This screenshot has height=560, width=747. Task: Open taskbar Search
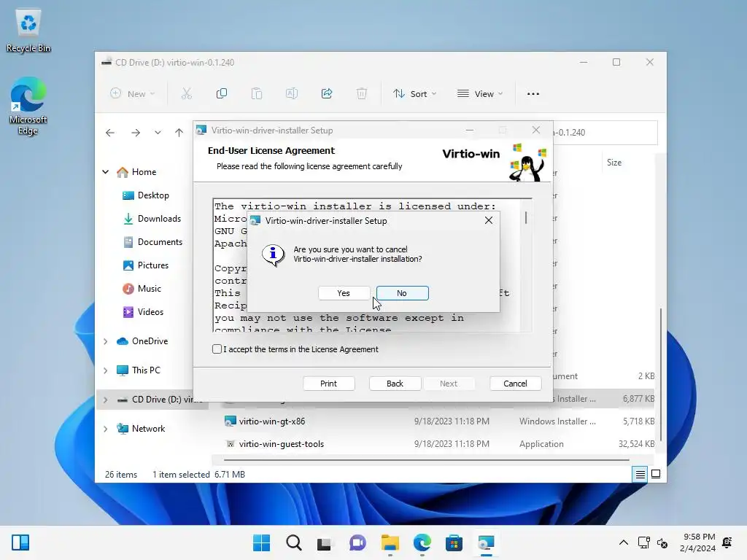point(293,542)
